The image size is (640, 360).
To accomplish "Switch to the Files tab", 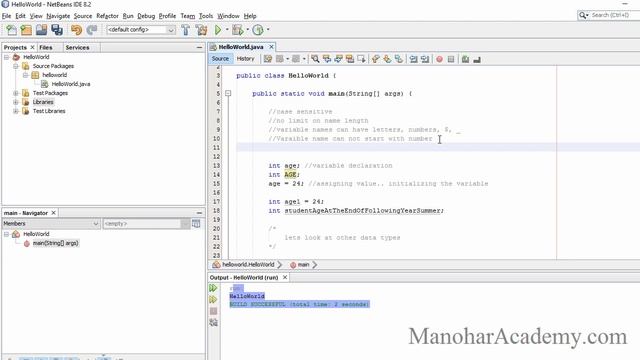I will (46, 47).
